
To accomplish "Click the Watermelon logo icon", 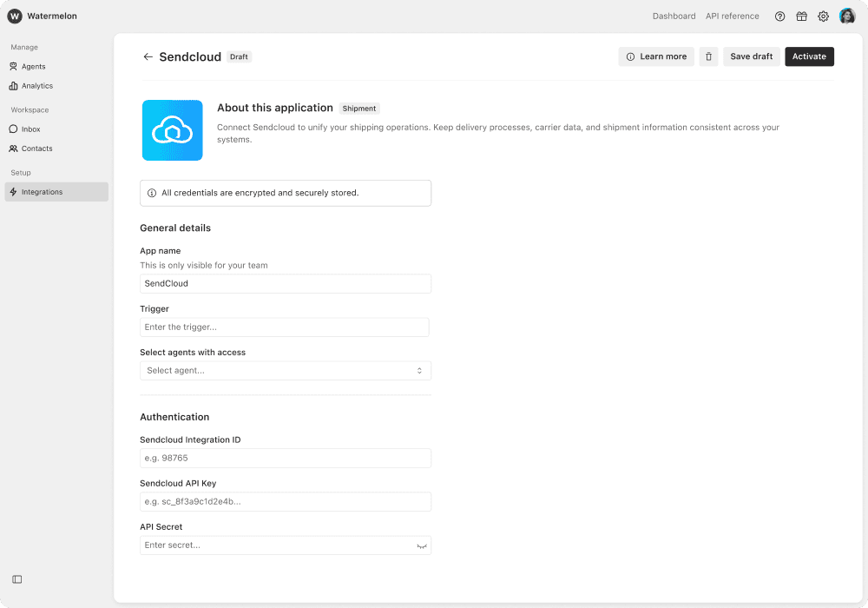I will 15,16.
